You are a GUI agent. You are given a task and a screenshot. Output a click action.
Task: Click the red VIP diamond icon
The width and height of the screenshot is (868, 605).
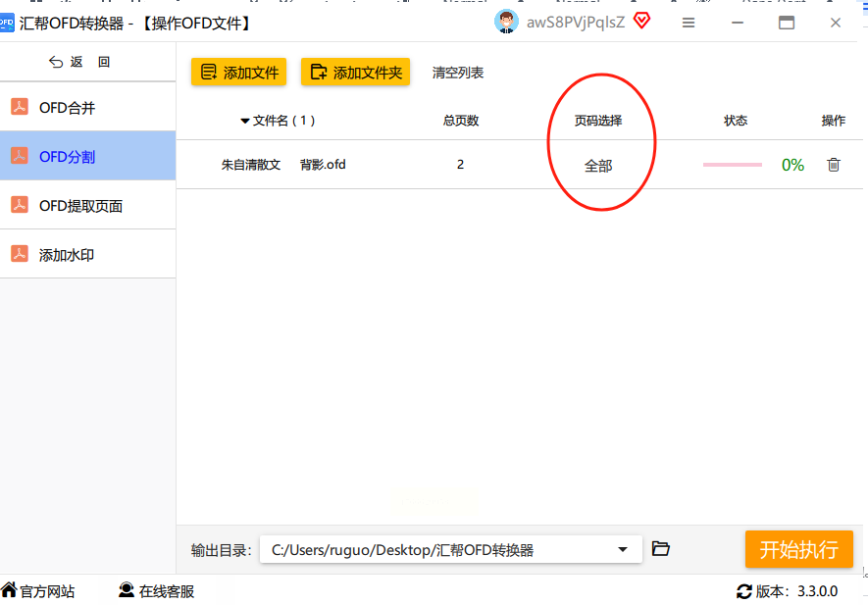[x=641, y=21]
